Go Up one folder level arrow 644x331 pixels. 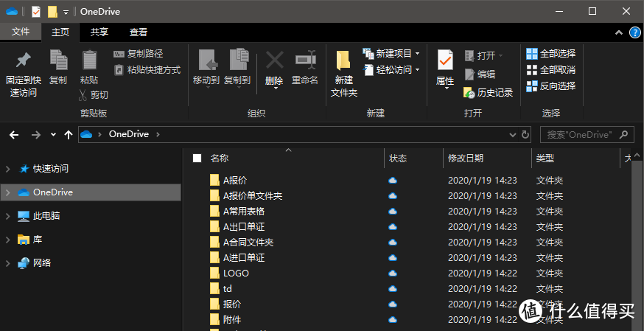point(69,135)
